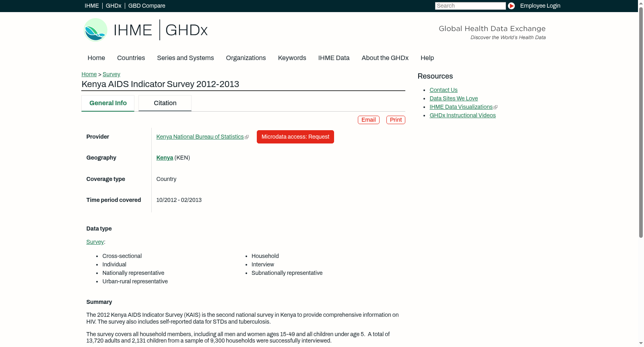Image resolution: width=644 pixels, height=347 pixels.
Task: Open Employee Login link
Action: [540, 6]
